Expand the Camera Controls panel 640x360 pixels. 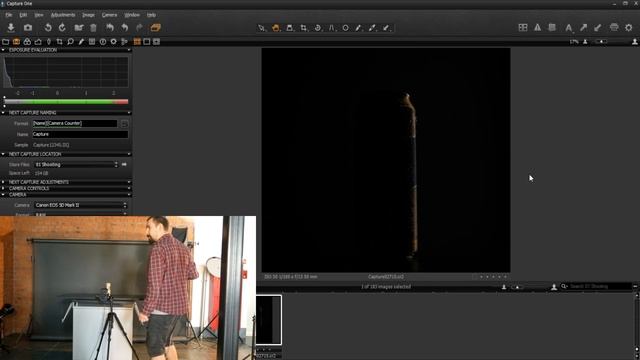click(3, 189)
